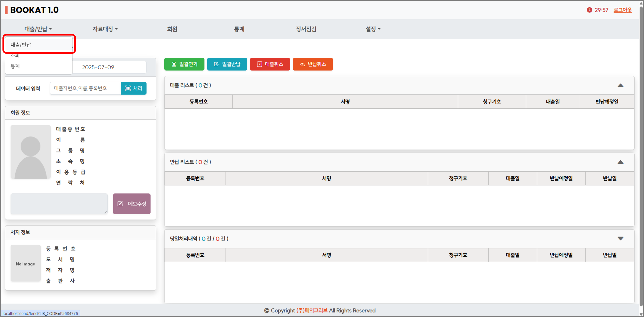Click the pencil edit icon on 메모수정

pos(120,204)
